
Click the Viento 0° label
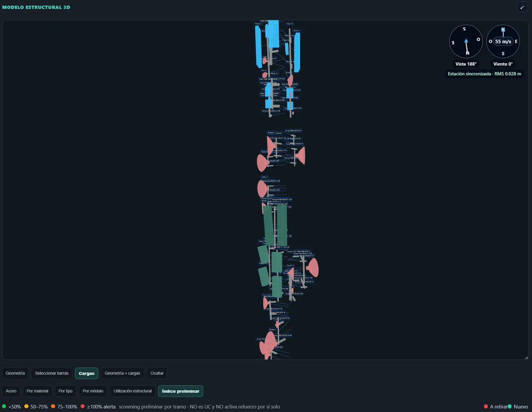tap(503, 64)
